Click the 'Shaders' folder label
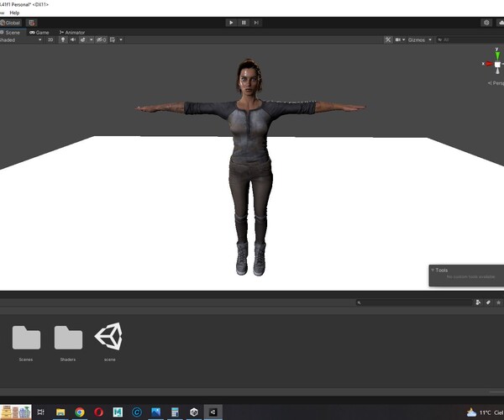The width and height of the screenshot is (504, 420). pyautogui.click(x=68, y=360)
